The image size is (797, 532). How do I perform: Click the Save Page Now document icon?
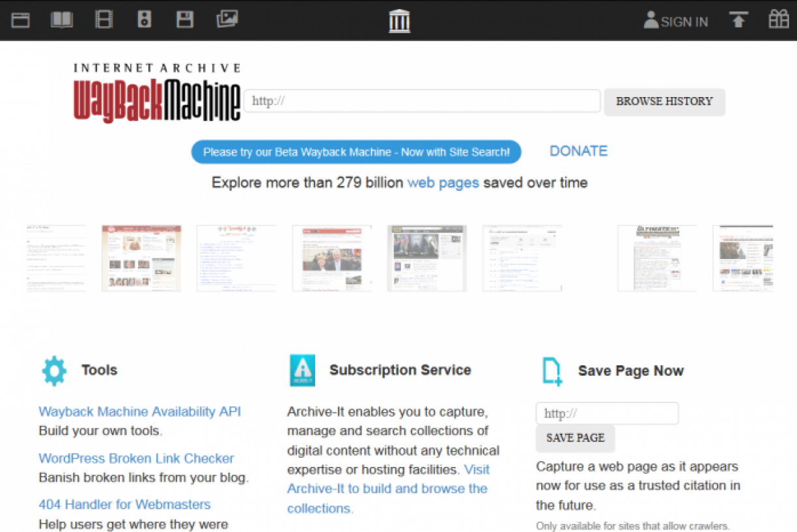(552, 371)
